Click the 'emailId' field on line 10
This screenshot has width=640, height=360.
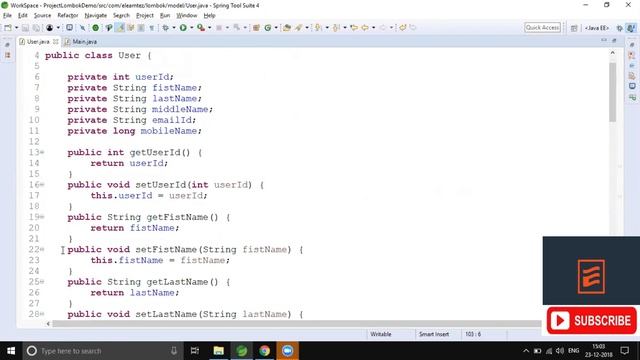172,120
